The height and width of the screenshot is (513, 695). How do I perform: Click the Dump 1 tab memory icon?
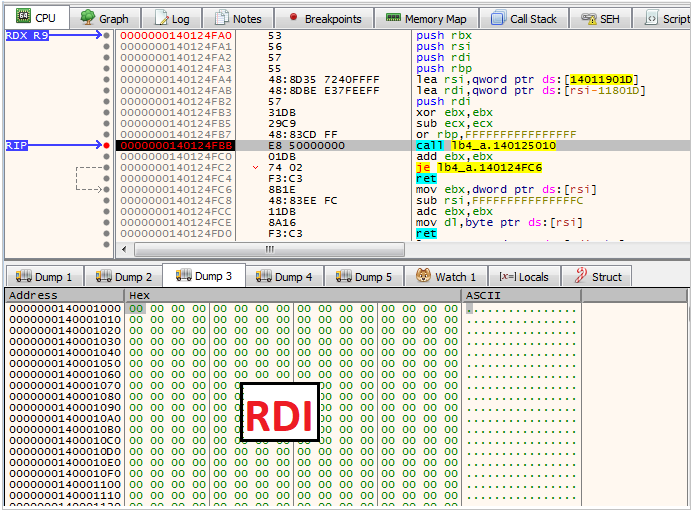pyautogui.click(x=23, y=276)
